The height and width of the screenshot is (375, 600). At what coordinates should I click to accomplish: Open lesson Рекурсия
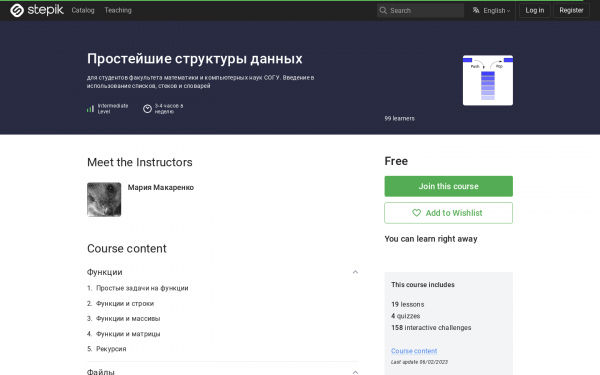click(x=111, y=349)
